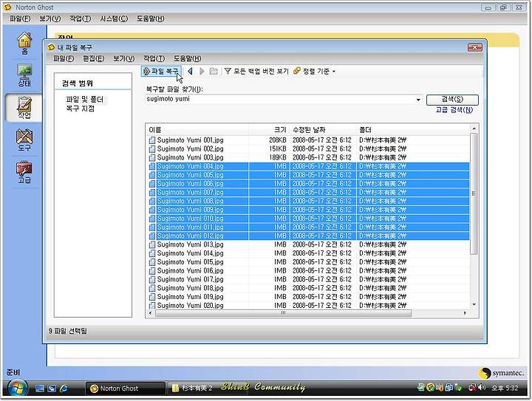Select file Sugimoto Yumi 018.jpg

(x=190, y=288)
